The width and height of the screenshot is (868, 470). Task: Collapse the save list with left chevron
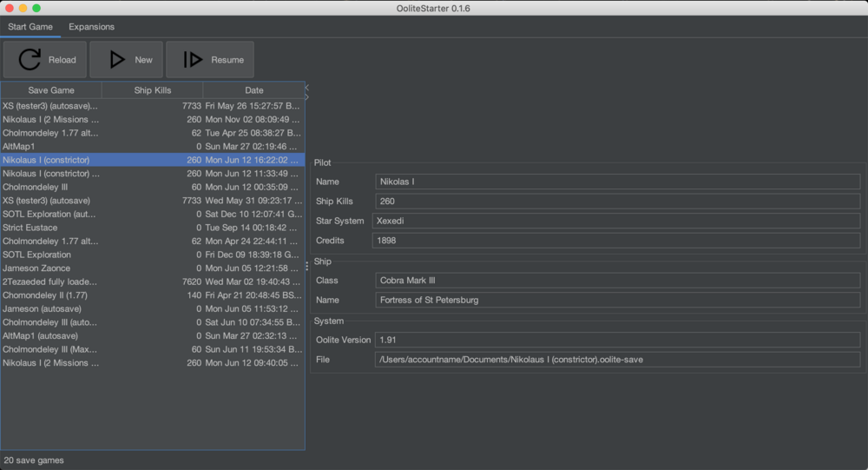pyautogui.click(x=306, y=87)
